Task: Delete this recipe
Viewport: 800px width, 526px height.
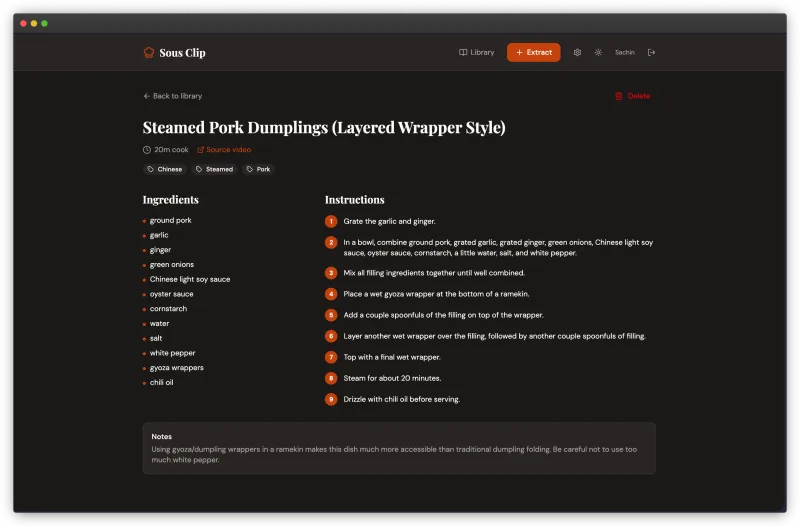Action: (632, 96)
